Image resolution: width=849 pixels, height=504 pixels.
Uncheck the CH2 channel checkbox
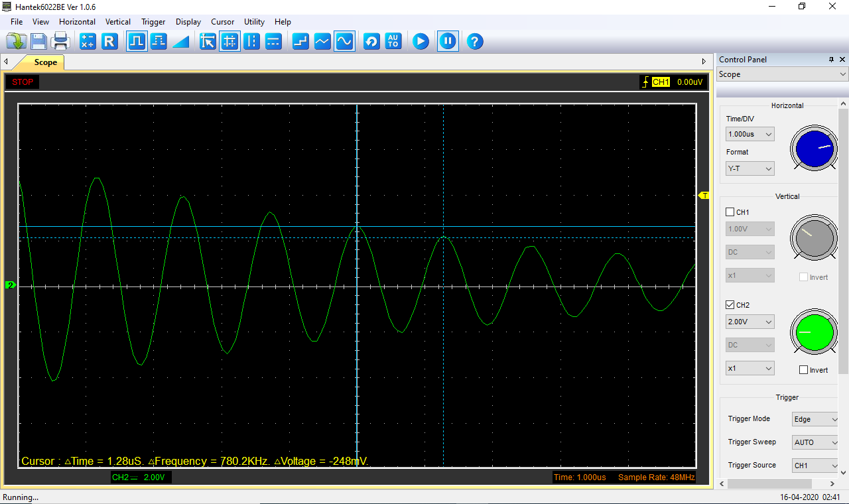(x=730, y=305)
